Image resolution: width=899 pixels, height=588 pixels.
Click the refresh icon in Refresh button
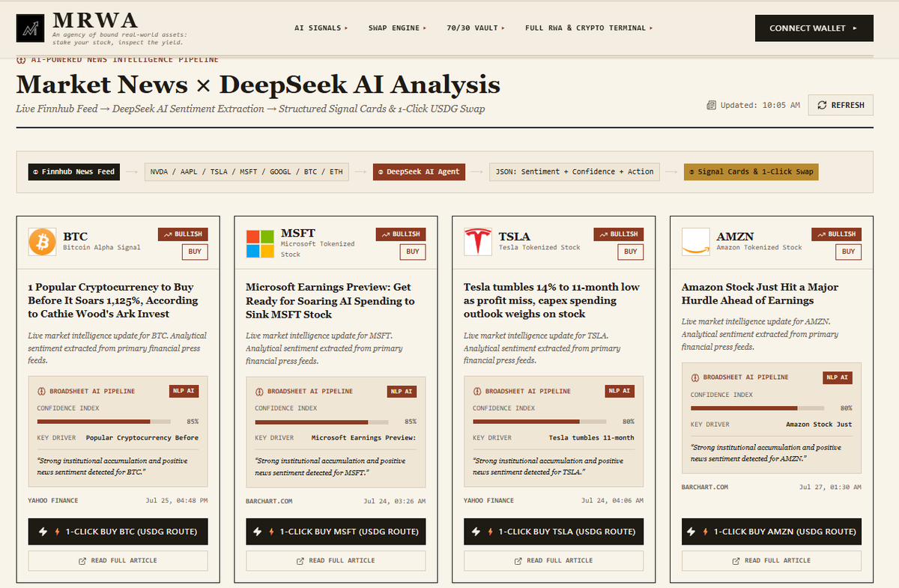[x=823, y=105]
